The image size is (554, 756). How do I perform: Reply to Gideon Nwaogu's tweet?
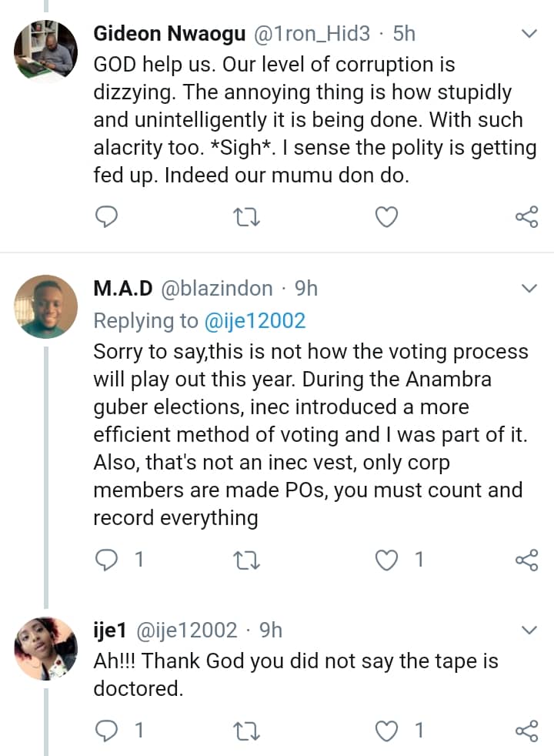coord(105,219)
